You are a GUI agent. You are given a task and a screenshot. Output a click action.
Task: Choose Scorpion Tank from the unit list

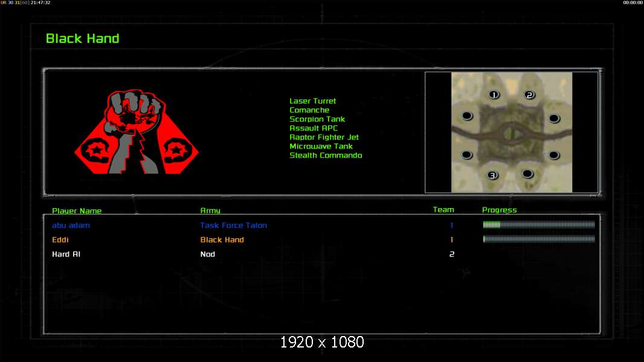click(x=317, y=119)
